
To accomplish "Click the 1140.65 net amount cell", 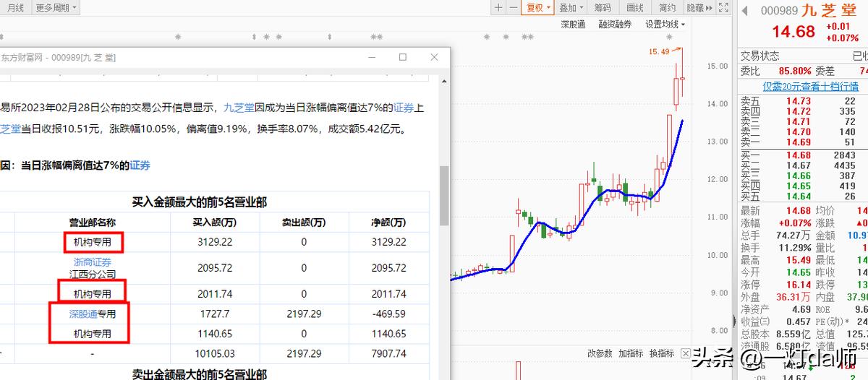I will click(x=388, y=334).
